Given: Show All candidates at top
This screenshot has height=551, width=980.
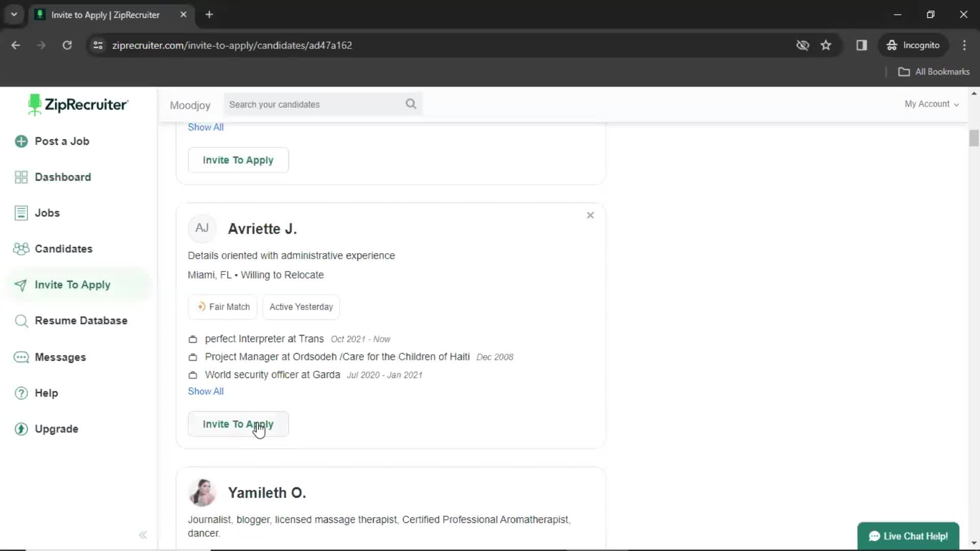Looking at the screenshot, I should coord(205,127).
